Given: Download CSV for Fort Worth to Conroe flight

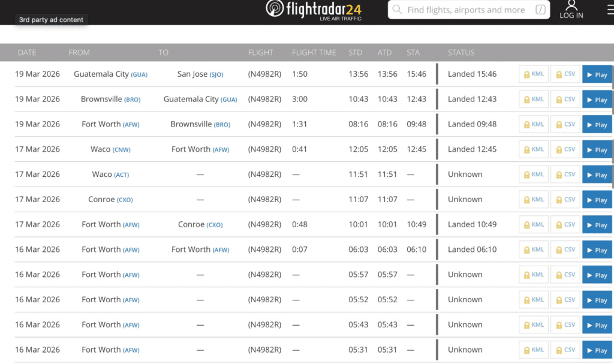Looking at the screenshot, I should click(x=565, y=225).
